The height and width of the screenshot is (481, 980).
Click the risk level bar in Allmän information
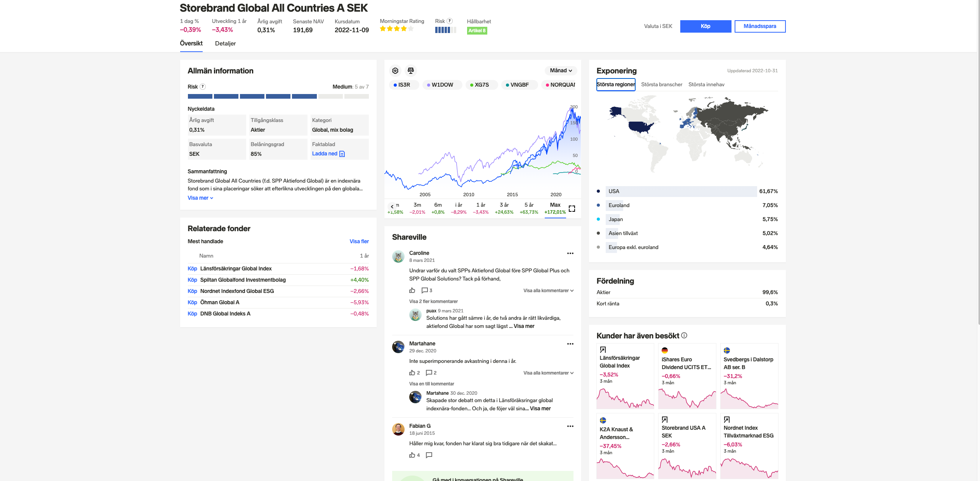[278, 96]
